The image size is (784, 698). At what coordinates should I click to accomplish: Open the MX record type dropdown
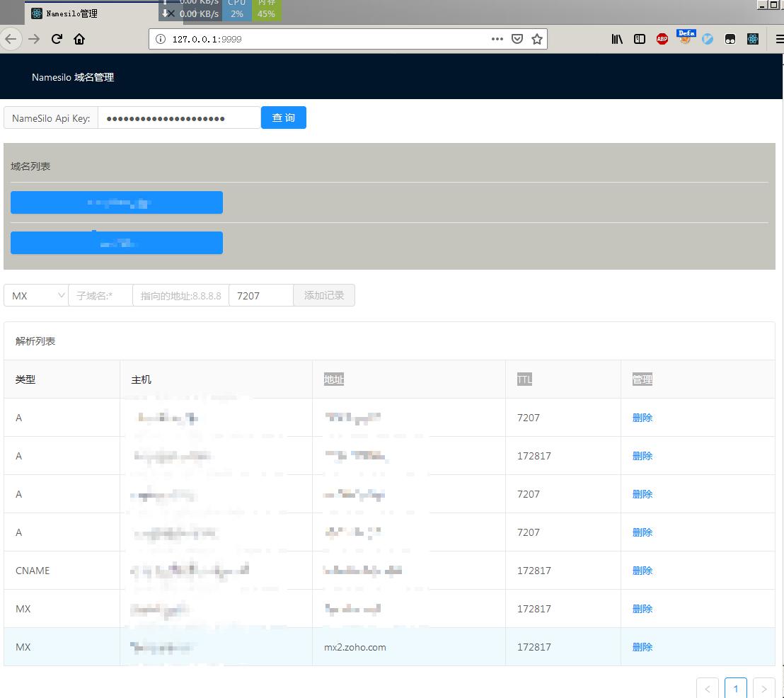pos(36,295)
